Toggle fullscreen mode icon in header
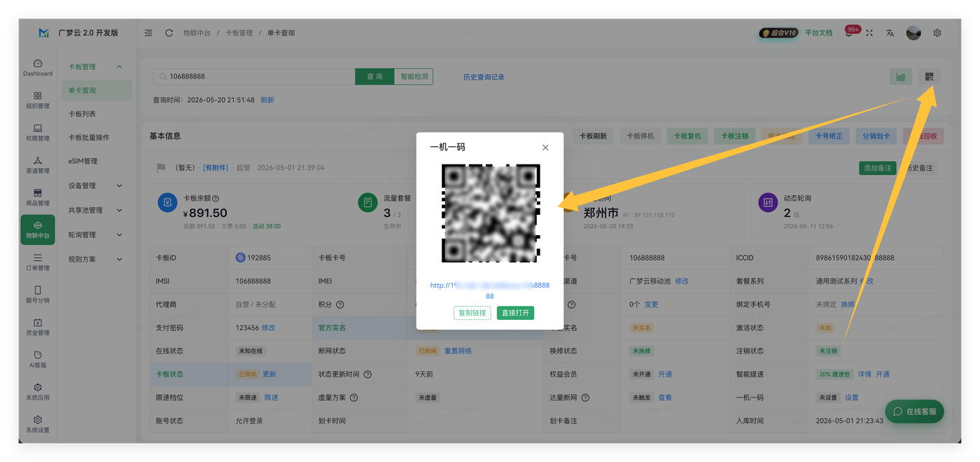 (x=869, y=33)
